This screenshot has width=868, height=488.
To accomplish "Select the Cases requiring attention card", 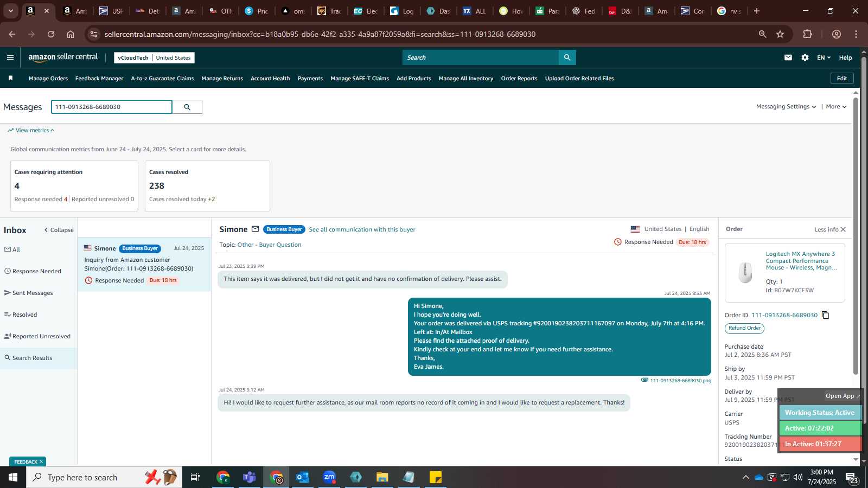I will tap(74, 186).
